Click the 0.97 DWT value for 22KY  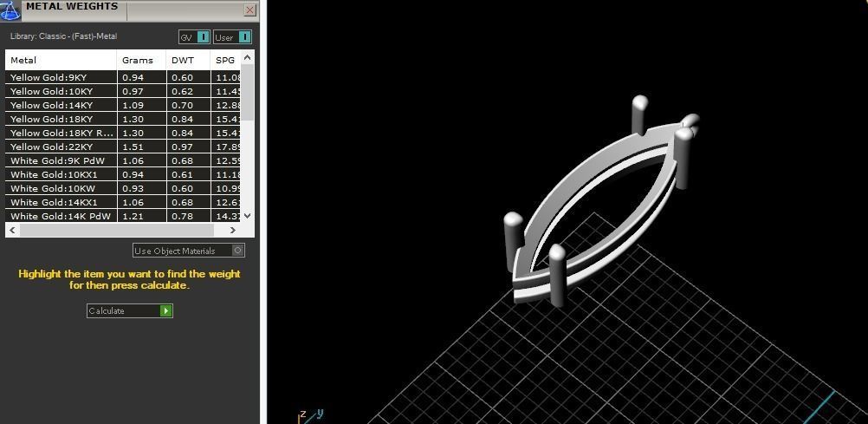pyautogui.click(x=182, y=147)
